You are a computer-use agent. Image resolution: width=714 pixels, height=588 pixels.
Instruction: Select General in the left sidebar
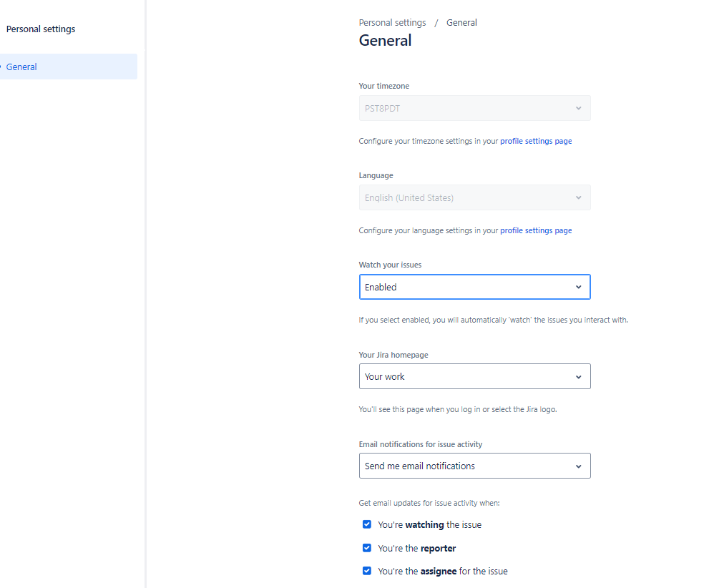tap(22, 67)
